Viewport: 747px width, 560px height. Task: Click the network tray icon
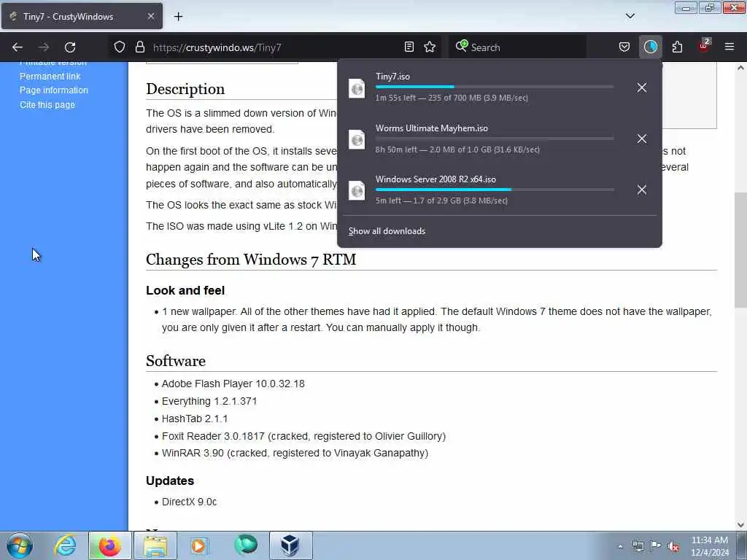click(638, 546)
